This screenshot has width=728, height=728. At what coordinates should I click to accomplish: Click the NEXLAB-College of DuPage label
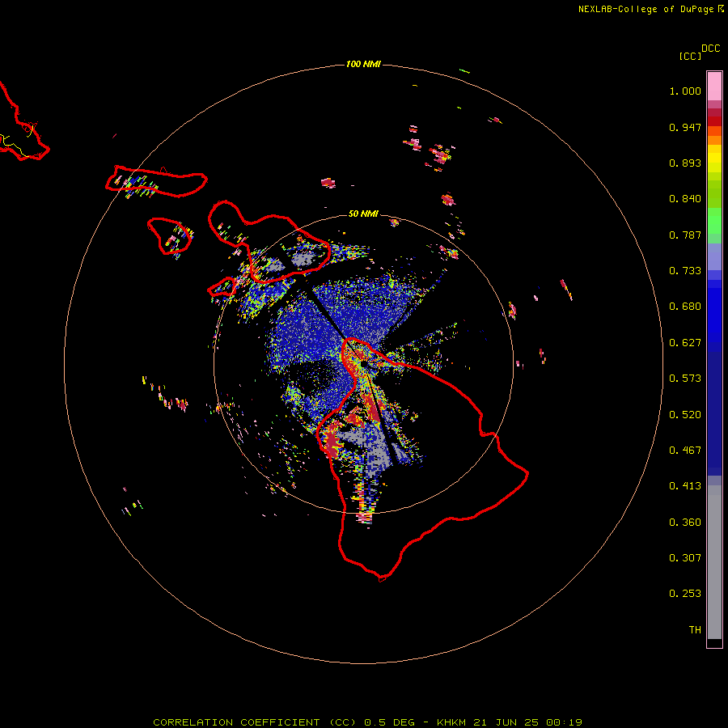645,9
